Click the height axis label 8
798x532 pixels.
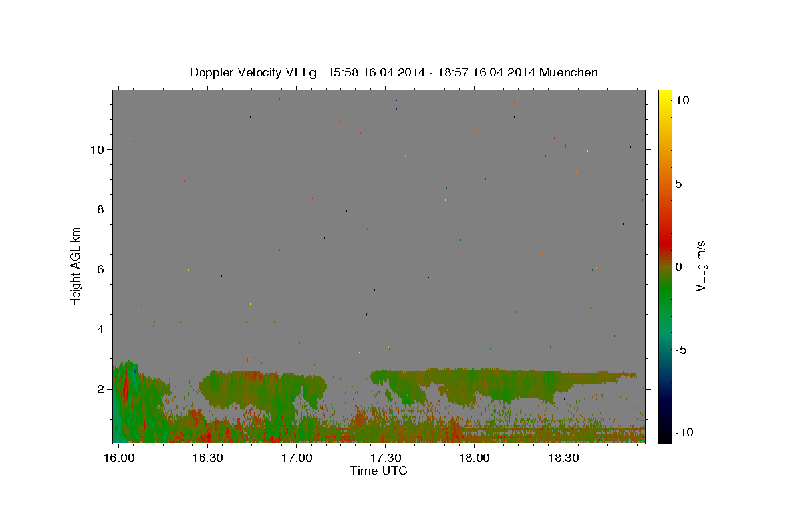pos(100,209)
